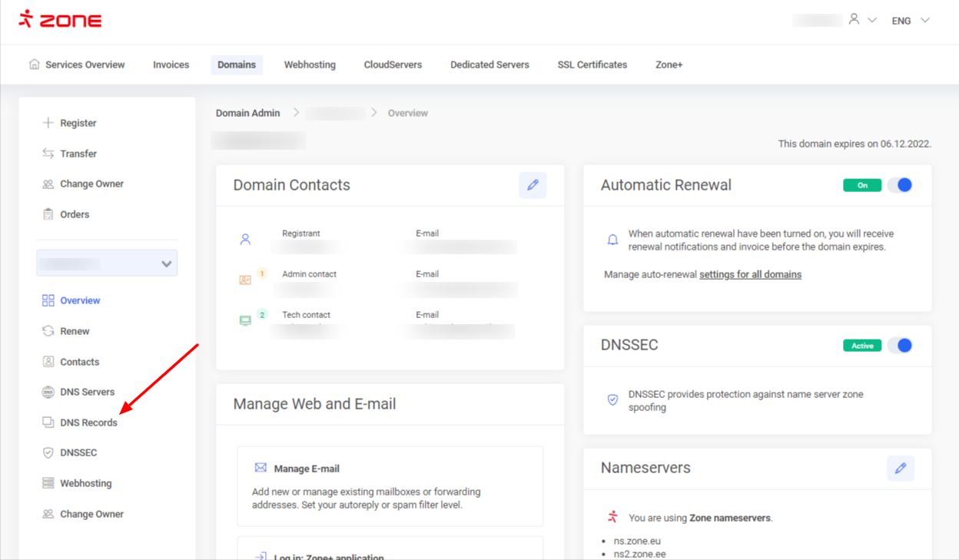Toggle the Automatic Renewal switch
This screenshot has width=959, height=560.
click(x=900, y=185)
